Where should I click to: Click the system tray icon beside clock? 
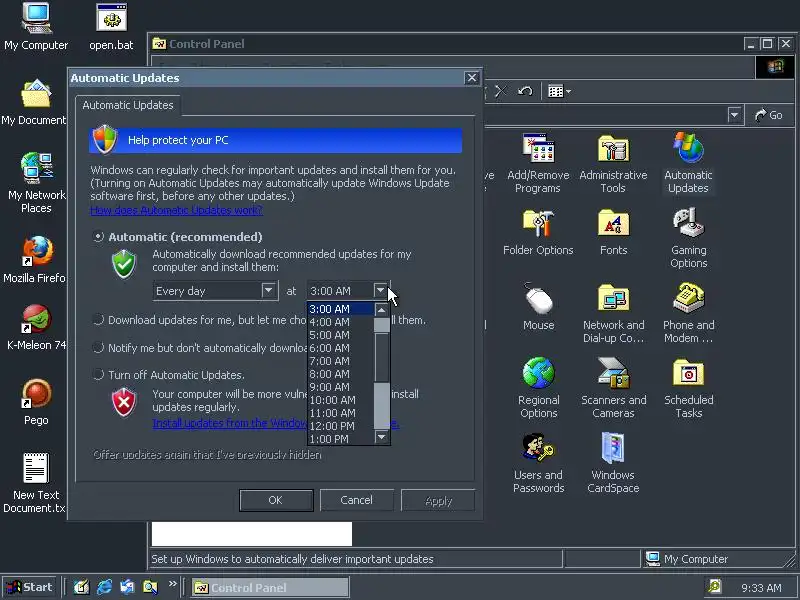tap(715, 587)
